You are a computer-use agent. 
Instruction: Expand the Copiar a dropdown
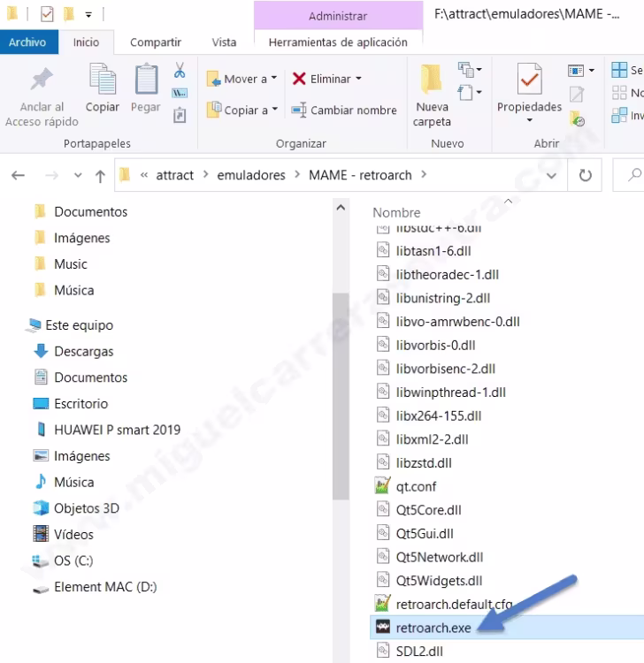pyautogui.click(x=274, y=110)
